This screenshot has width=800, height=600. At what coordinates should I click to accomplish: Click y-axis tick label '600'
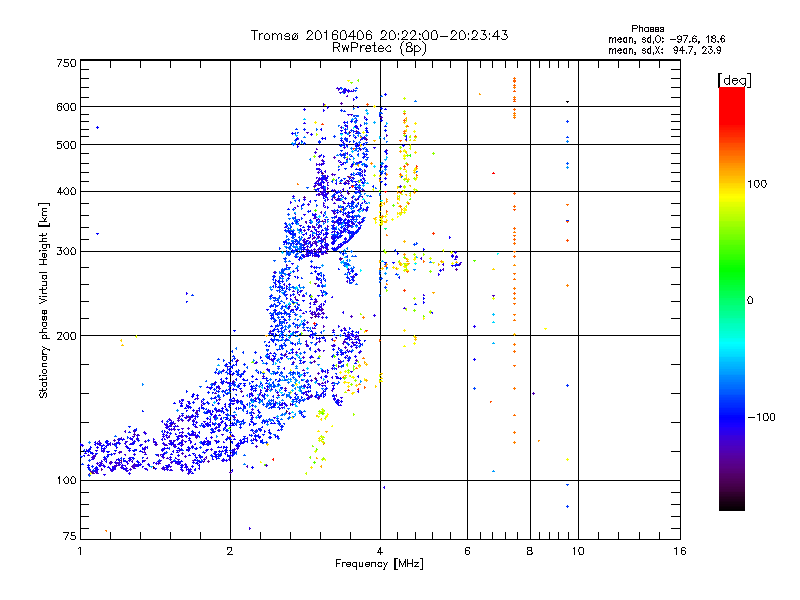coord(66,107)
